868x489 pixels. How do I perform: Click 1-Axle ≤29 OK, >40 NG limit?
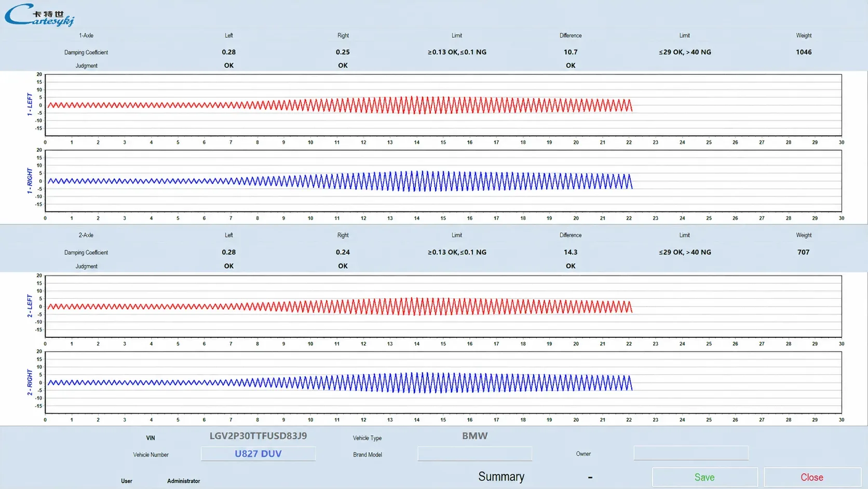[685, 52]
